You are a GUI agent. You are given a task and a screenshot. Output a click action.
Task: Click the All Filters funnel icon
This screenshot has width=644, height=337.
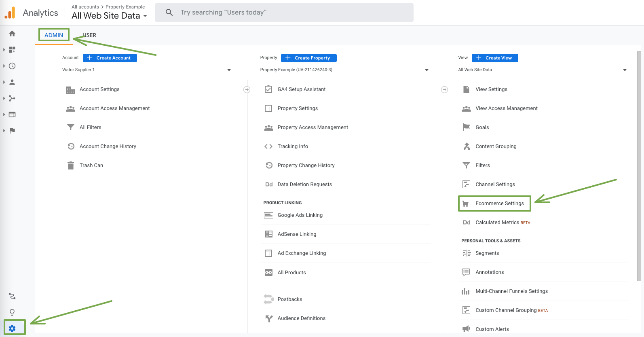pos(70,127)
